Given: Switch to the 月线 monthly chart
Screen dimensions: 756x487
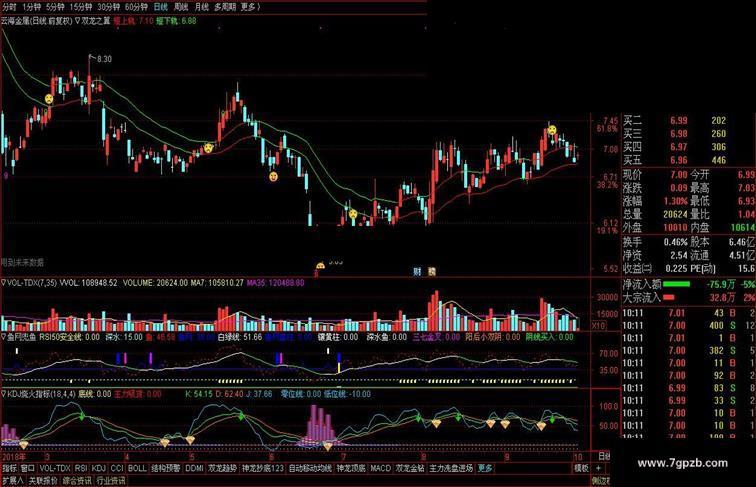Looking at the screenshot, I should pos(202,7).
